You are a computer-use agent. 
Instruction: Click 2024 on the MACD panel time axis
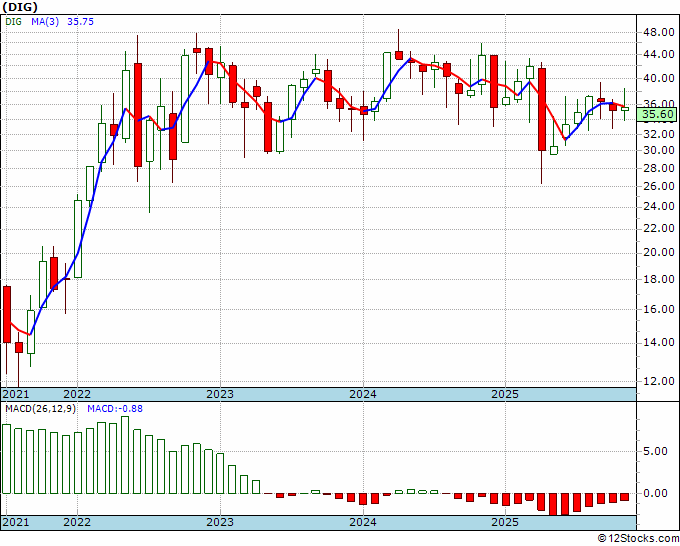(363, 522)
